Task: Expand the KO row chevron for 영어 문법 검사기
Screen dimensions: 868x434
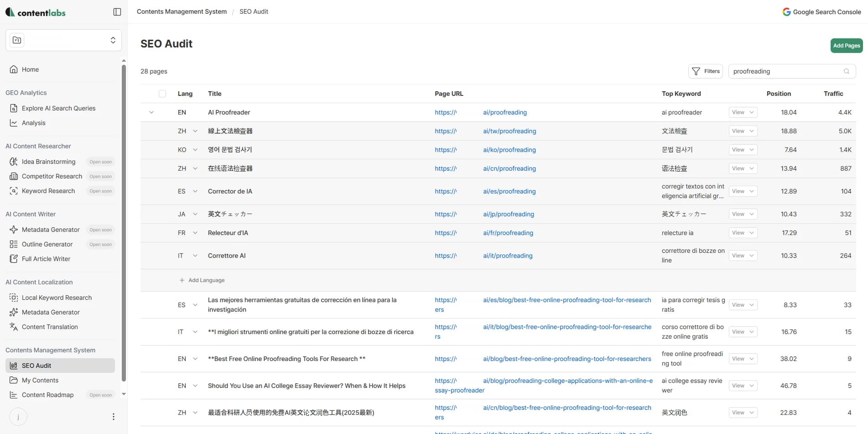Action: pos(195,150)
